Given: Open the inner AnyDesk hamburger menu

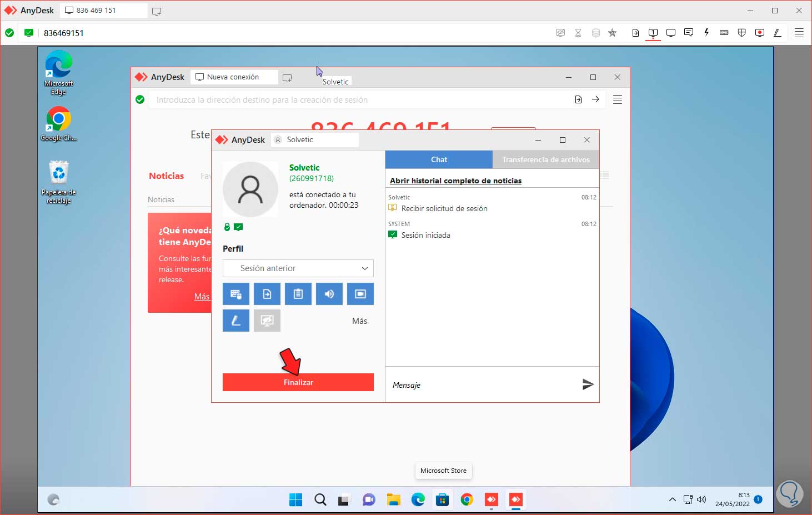Looking at the screenshot, I should point(617,99).
